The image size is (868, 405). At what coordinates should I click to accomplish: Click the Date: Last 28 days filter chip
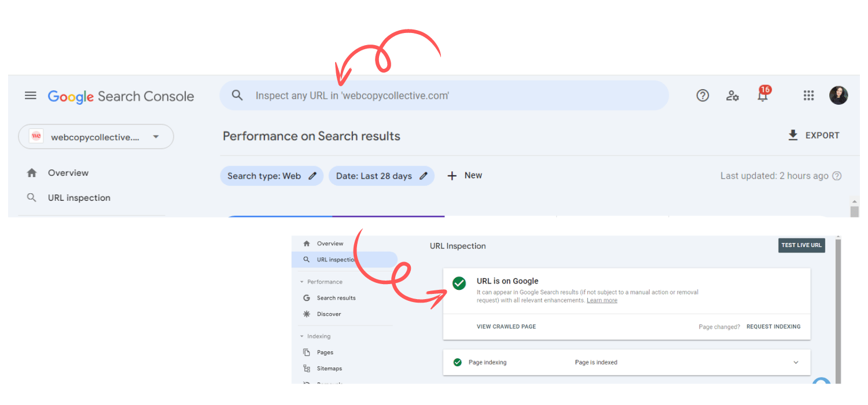click(381, 176)
